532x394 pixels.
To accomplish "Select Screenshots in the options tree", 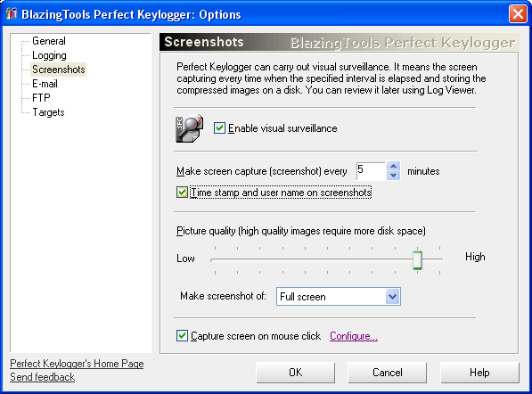I will coord(58,70).
